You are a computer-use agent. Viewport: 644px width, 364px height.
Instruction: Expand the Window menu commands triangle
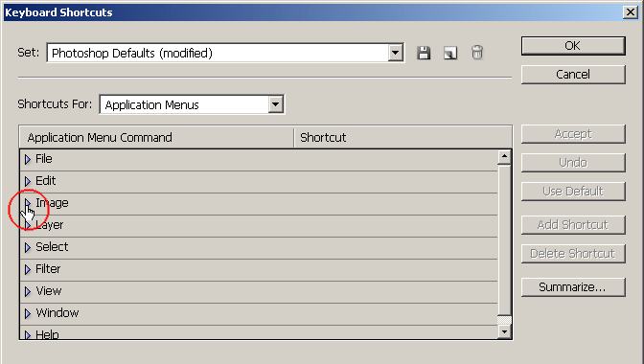pyautogui.click(x=28, y=314)
